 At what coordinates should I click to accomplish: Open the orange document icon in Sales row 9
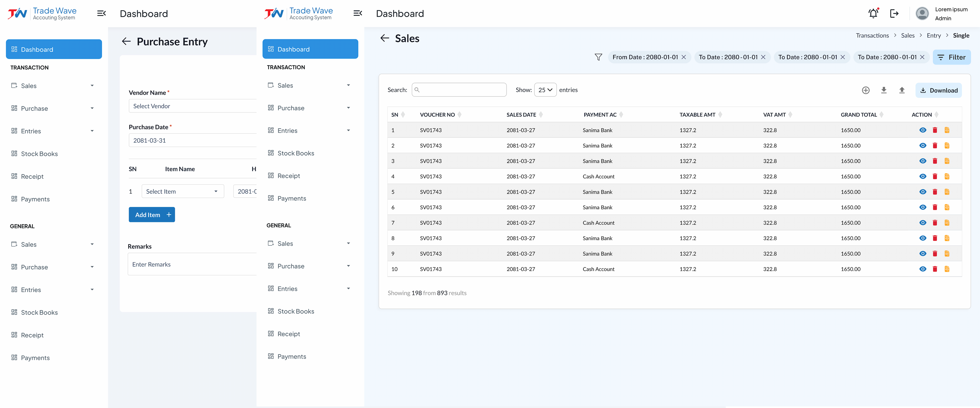tap(947, 254)
